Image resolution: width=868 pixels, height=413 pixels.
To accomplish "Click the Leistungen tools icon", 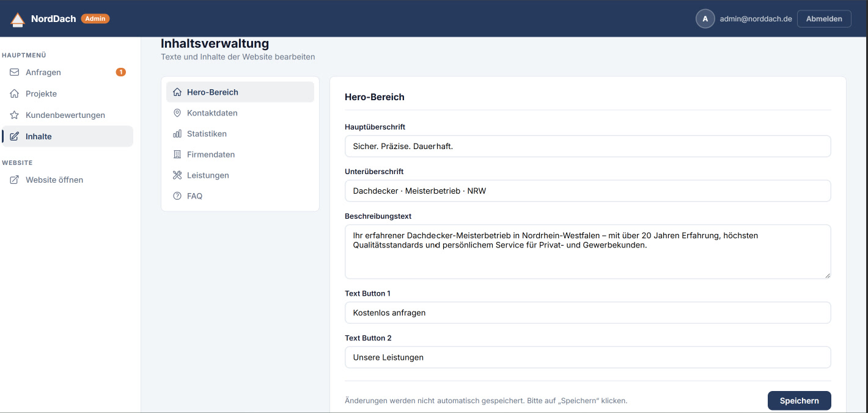I will click(x=177, y=175).
